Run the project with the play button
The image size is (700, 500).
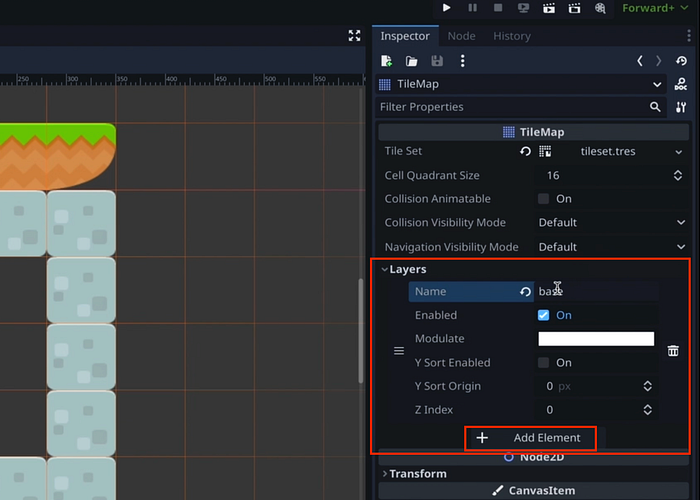pos(446,8)
